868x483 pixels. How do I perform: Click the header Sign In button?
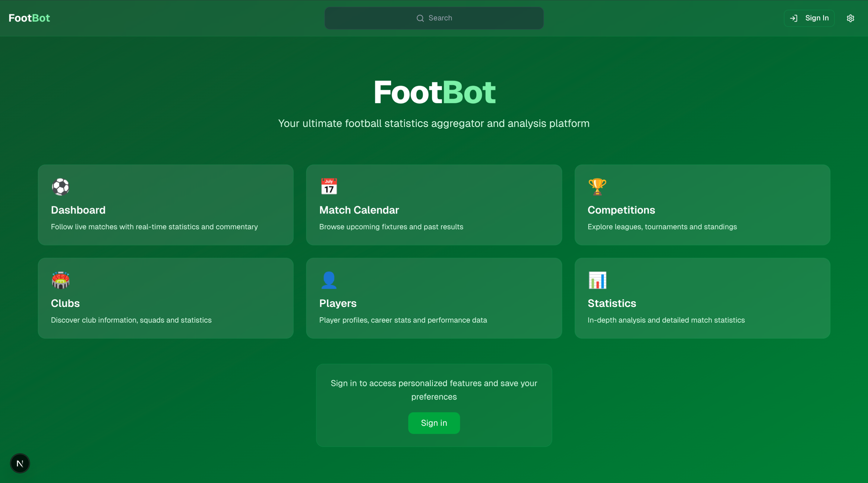click(809, 18)
